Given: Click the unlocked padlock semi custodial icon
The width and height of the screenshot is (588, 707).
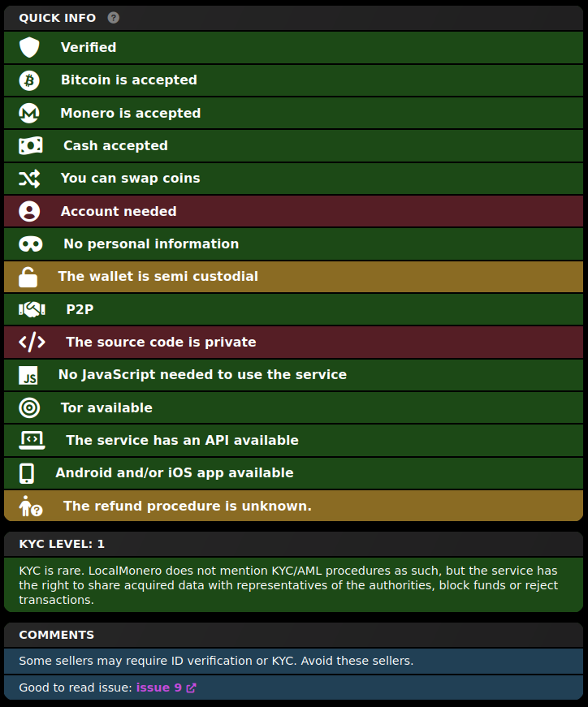Looking at the screenshot, I should tap(28, 277).
